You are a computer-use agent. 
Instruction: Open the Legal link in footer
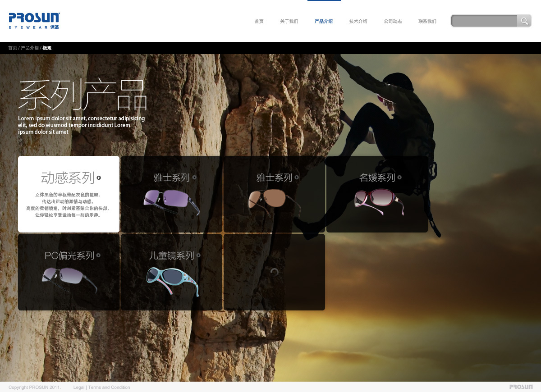click(x=79, y=387)
